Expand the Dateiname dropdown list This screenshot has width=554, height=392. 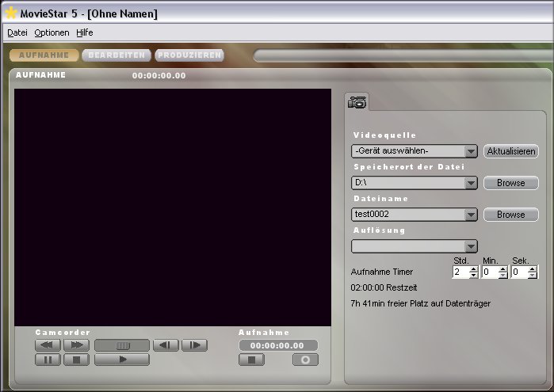coord(472,215)
